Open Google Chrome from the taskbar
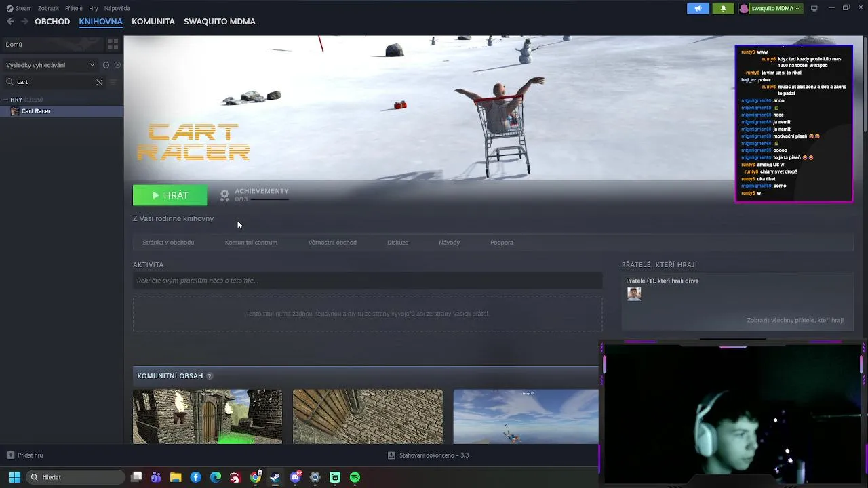Screen dimensions: 868x488 click(256, 477)
